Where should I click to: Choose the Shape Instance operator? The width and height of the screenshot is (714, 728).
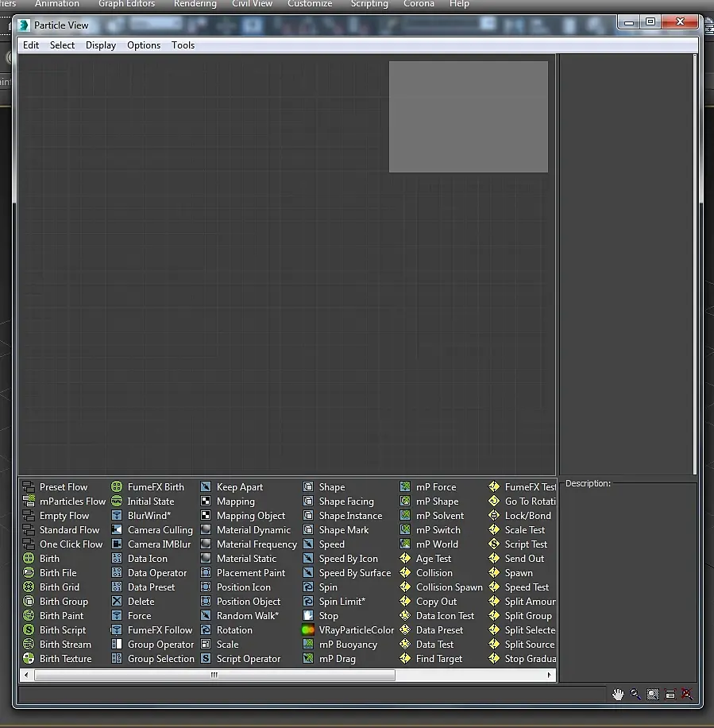350,516
